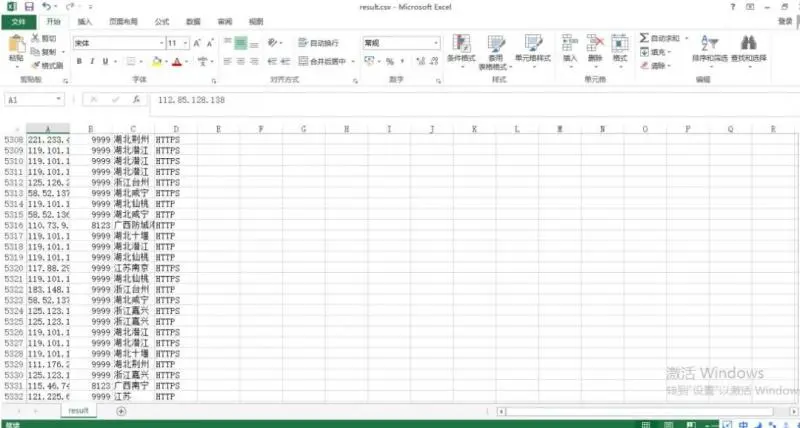
Task: Switch to the Review (审阅) tab
Action: click(224, 22)
